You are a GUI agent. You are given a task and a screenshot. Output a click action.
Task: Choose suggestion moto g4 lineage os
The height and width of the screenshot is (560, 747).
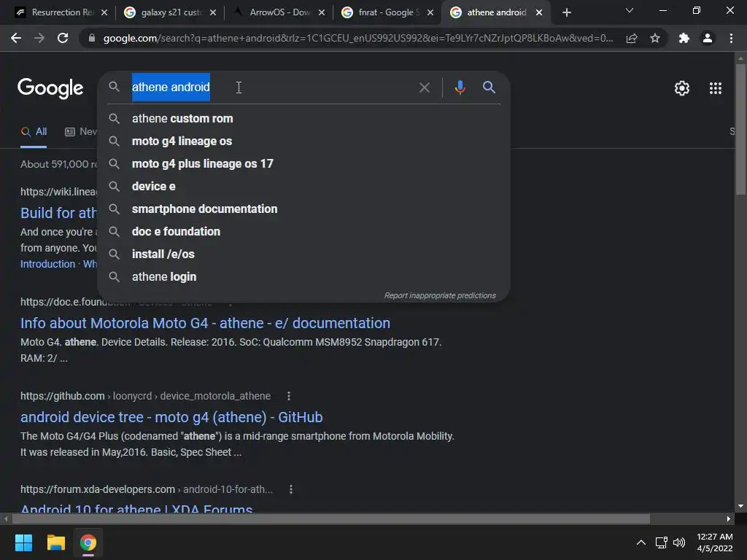[303, 141]
